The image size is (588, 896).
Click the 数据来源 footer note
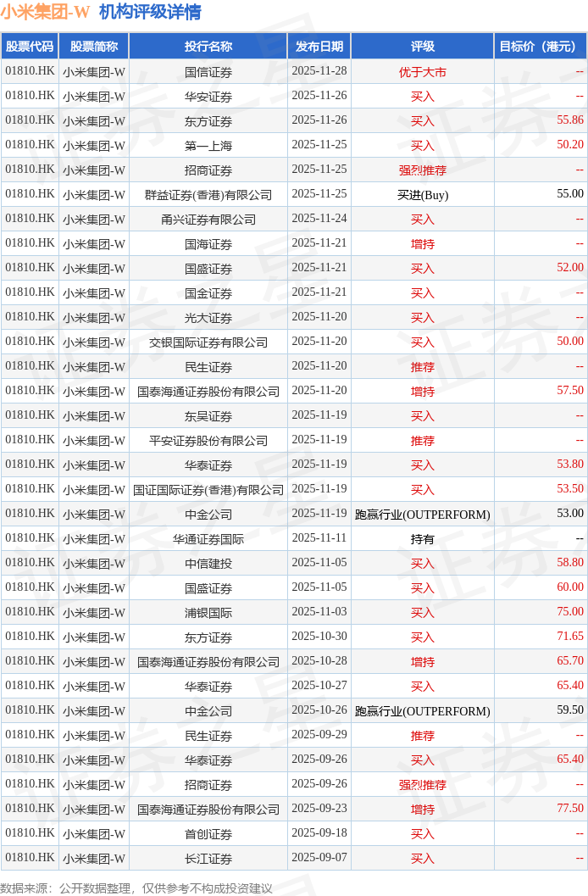(x=136, y=888)
